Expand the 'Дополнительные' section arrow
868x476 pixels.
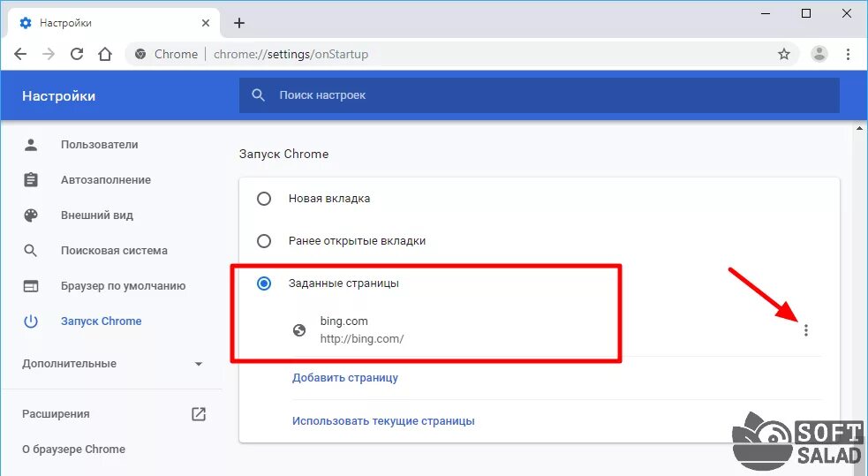(x=199, y=364)
